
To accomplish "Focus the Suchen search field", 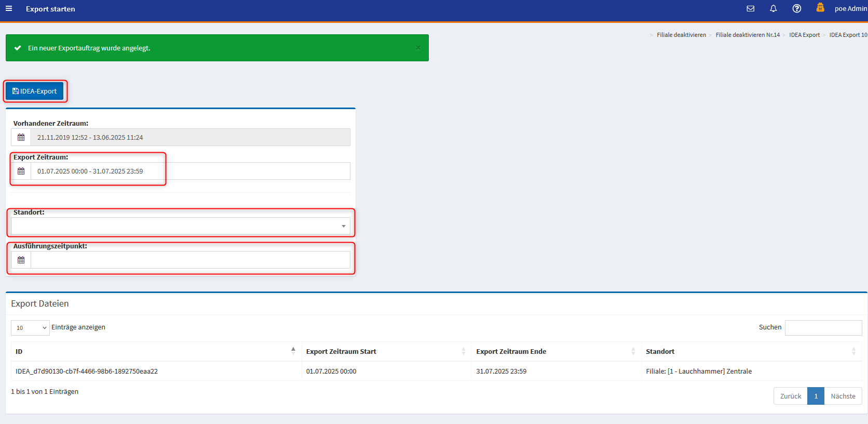I will [x=823, y=328].
